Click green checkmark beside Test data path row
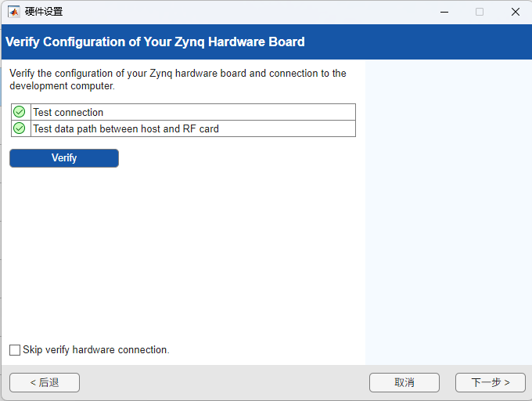This screenshot has height=401, width=532. click(20, 128)
